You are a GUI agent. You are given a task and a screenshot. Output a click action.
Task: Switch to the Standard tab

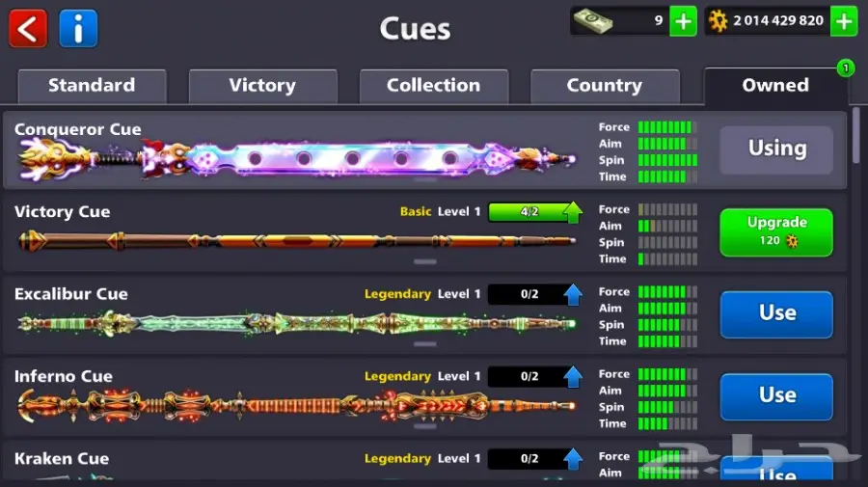pyautogui.click(x=92, y=86)
